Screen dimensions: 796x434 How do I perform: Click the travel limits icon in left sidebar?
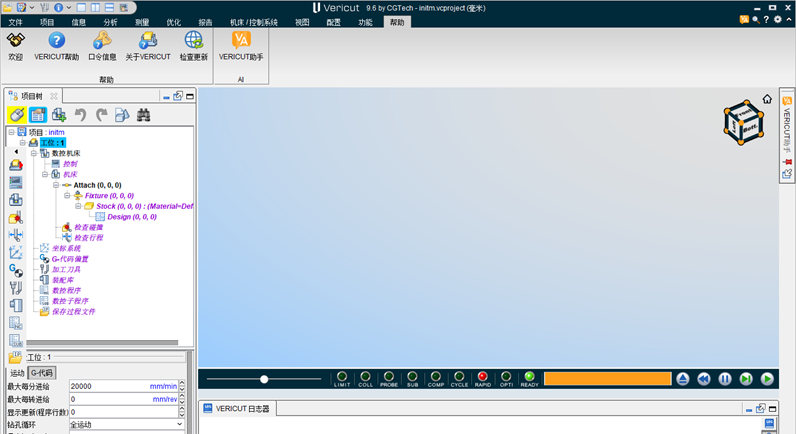(x=16, y=235)
